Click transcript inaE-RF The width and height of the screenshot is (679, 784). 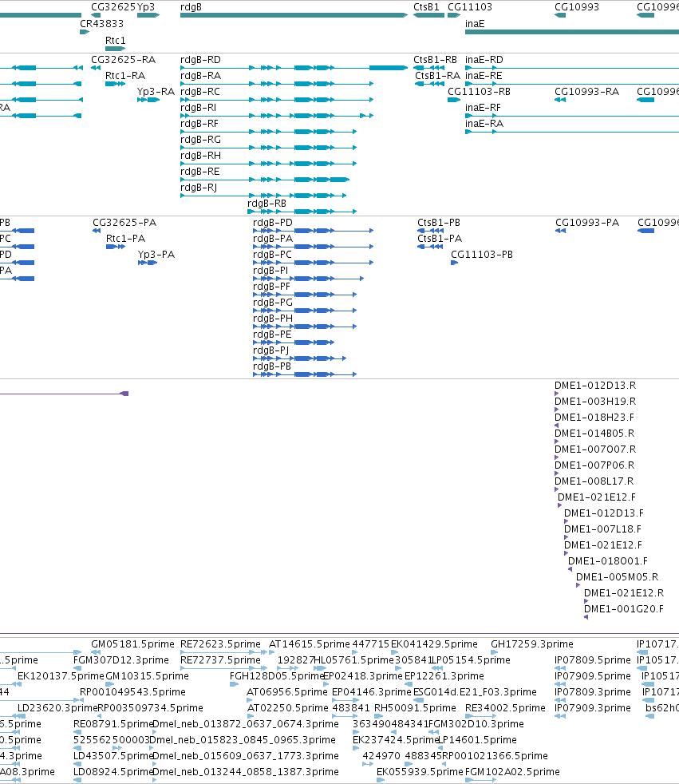[x=572, y=116]
